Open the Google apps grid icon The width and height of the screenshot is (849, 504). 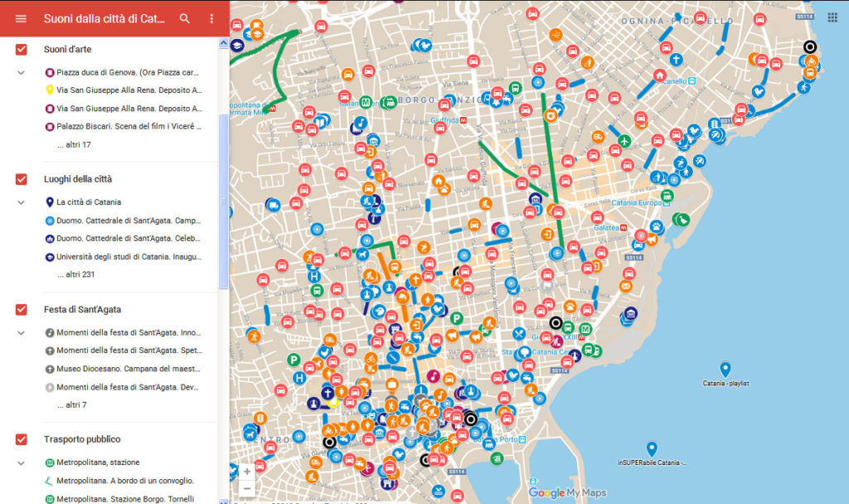pos(832,17)
